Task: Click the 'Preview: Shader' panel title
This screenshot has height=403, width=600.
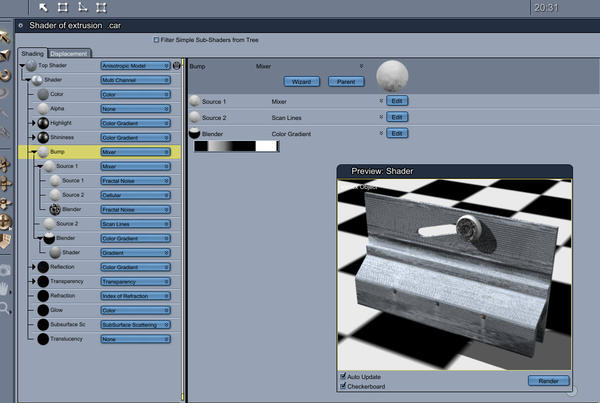Action: point(382,171)
